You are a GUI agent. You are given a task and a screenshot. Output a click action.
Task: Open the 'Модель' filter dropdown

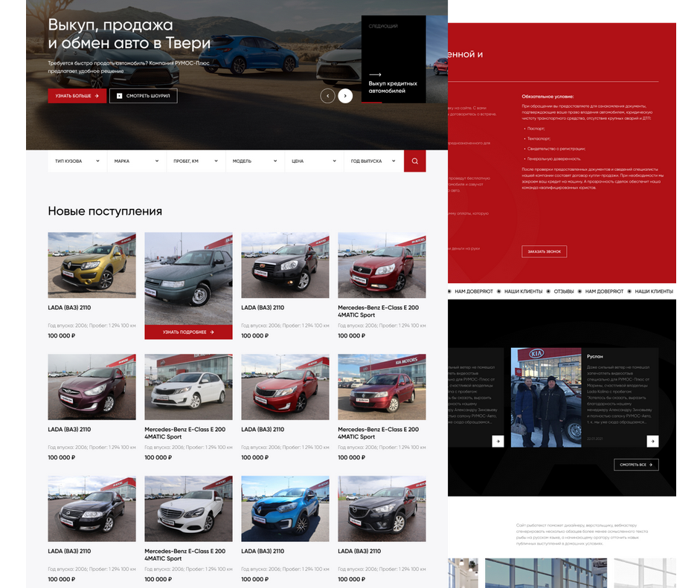(255, 161)
